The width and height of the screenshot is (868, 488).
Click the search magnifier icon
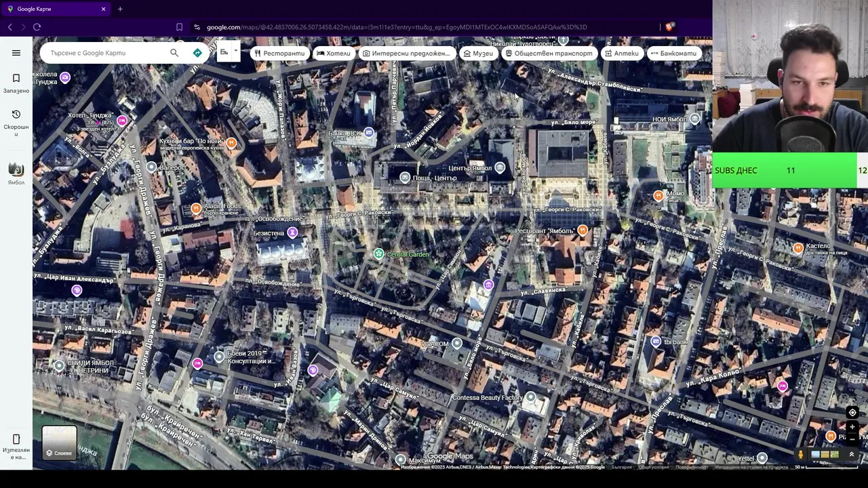coord(174,53)
